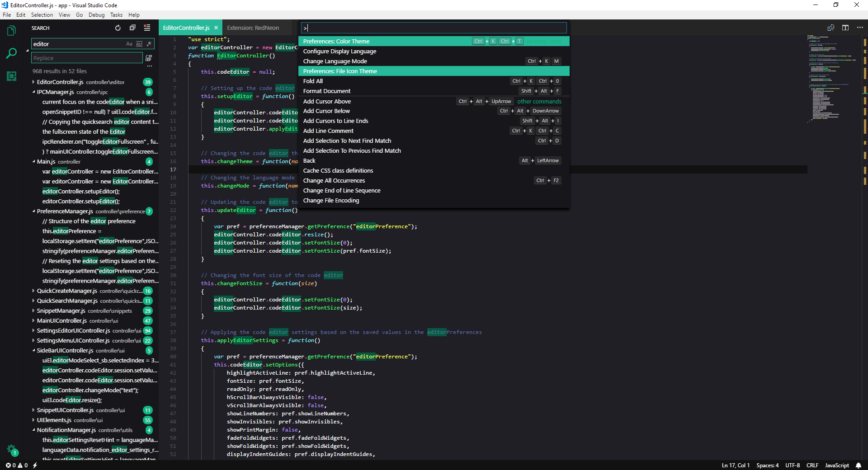Open the editor's more actions menu
This screenshot has width=868, height=470.
[x=860, y=28]
